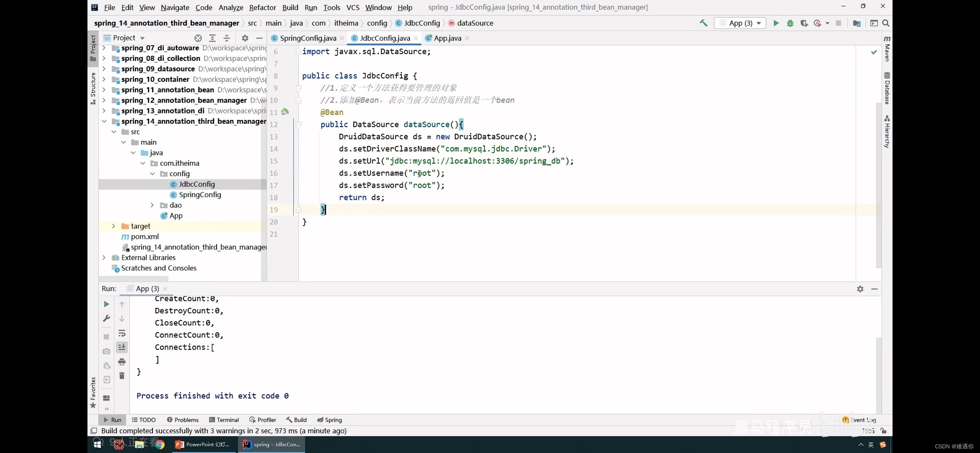
Task: Select opened file target icon in Project panel
Action: [198, 38]
